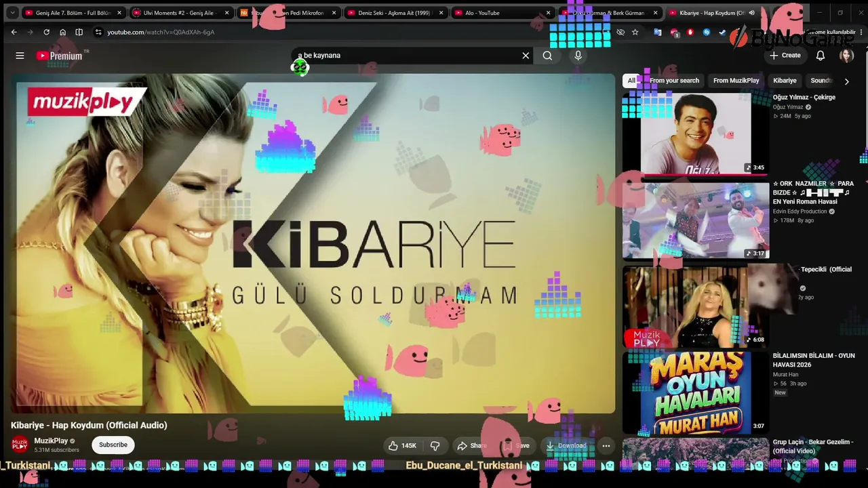The width and height of the screenshot is (868, 488).
Task: Open BİLALİMSİN BİLALİM - OYUN HAVASI 2026 title
Action: (814, 360)
